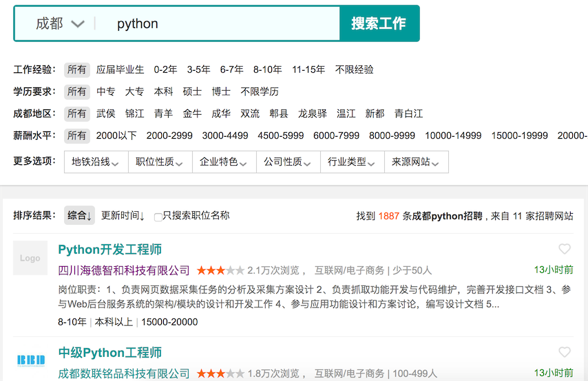The width and height of the screenshot is (588, 381).
Task: Open the 来源网站 dropdown
Action: [416, 162]
